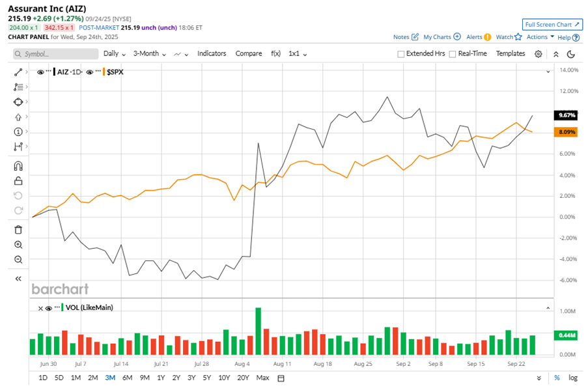Remove the VOL indicator with X
This screenshot has height=390, width=588.
click(40, 308)
